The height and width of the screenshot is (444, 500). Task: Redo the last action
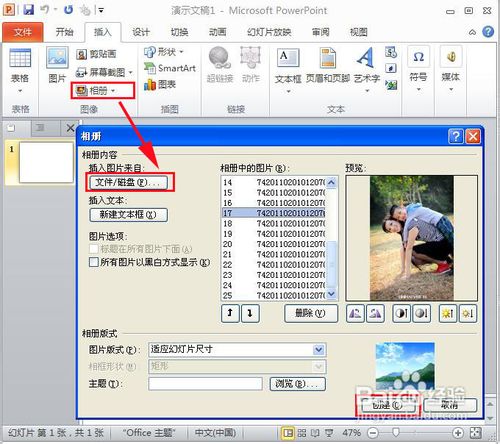(68, 10)
